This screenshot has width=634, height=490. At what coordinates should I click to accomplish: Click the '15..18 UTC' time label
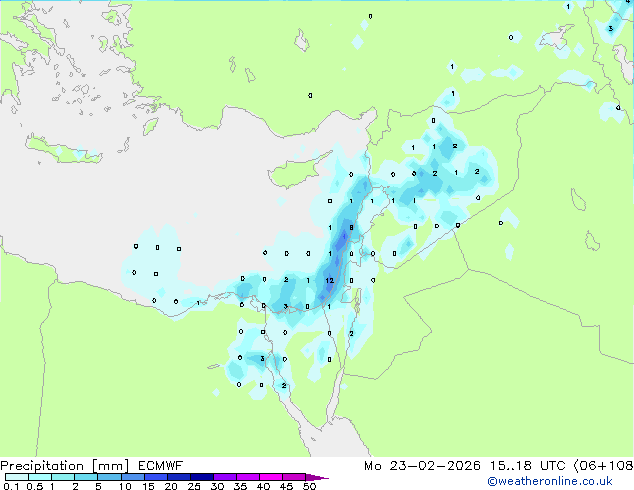pyautogui.click(x=526, y=466)
